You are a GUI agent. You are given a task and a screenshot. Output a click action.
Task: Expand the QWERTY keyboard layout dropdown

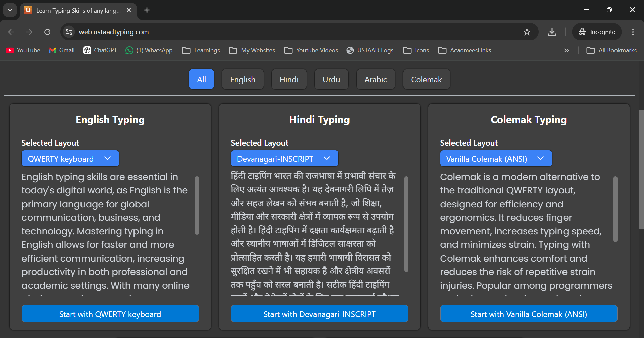(x=70, y=159)
